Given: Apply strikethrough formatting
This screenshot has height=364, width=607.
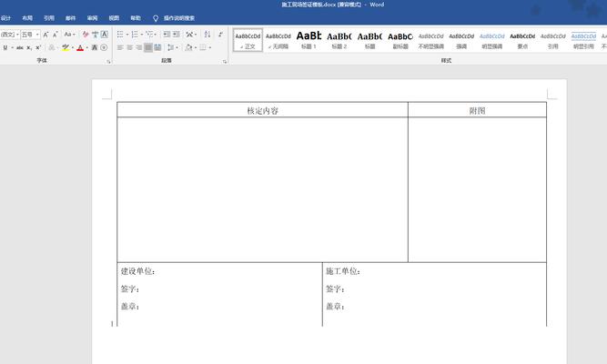Looking at the screenshot, I should pos(19,47).
